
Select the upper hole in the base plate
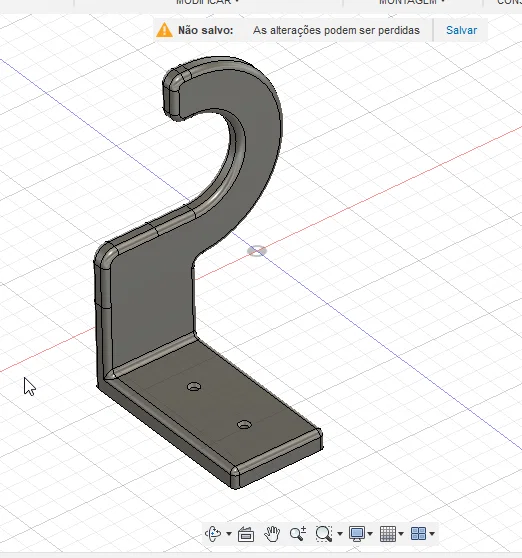tap(194, 387)
